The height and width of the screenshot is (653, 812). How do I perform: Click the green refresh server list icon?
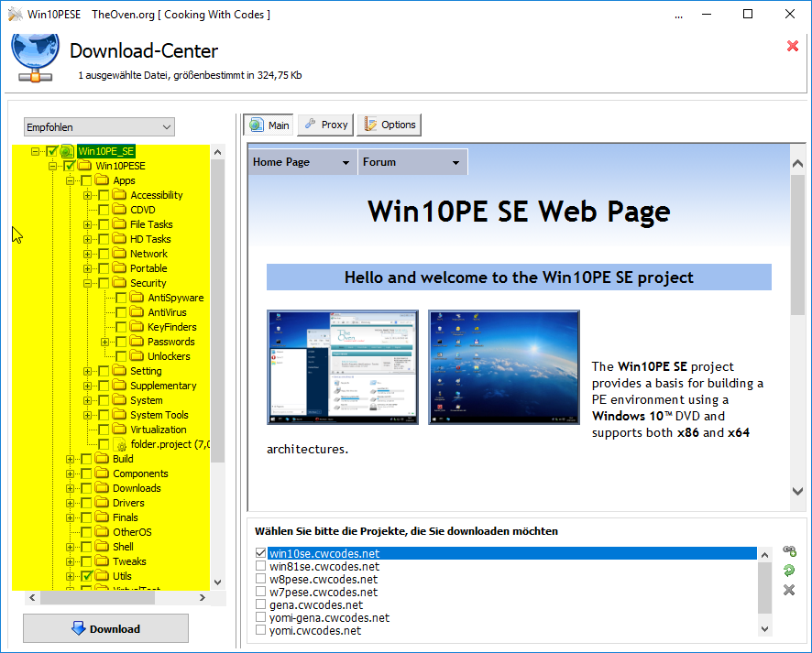(788, 571)
